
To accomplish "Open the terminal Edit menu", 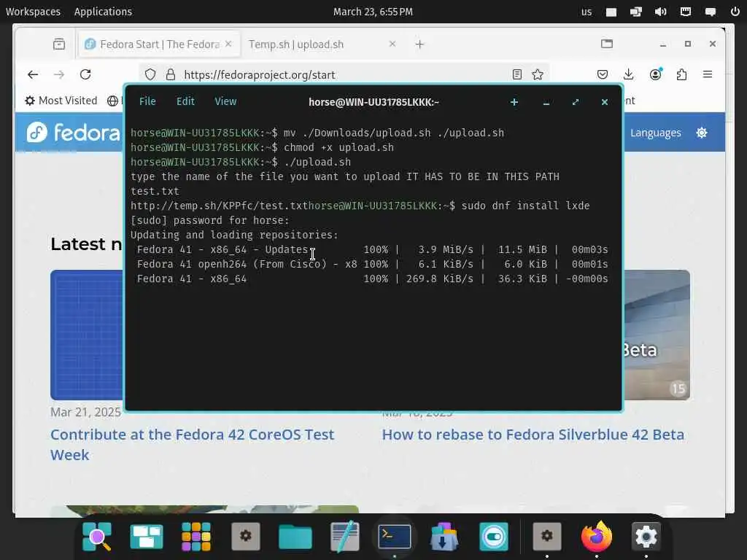I will click(x=185, y=101).
